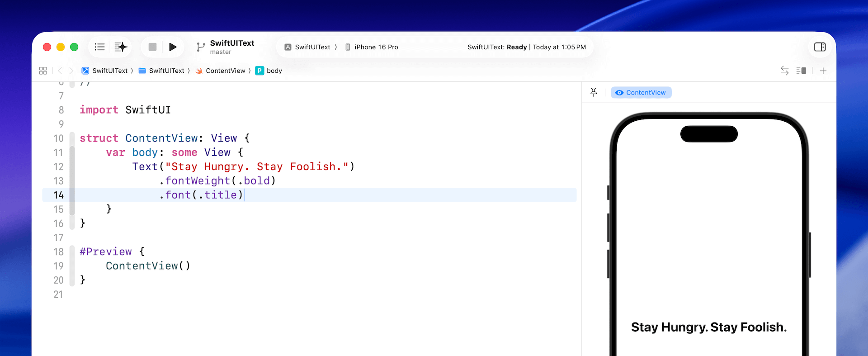
Task: Toggle the navigator list icon
Action: (x=100, y=47)
